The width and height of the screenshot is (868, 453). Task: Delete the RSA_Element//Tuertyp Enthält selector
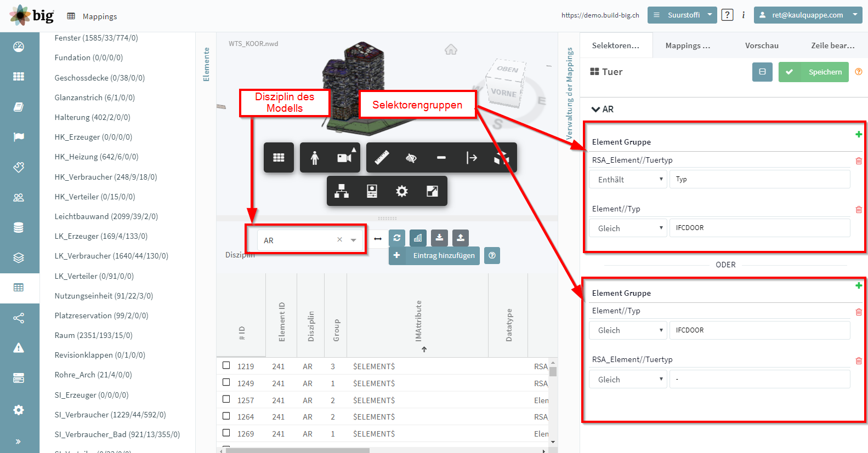(859, 160)
